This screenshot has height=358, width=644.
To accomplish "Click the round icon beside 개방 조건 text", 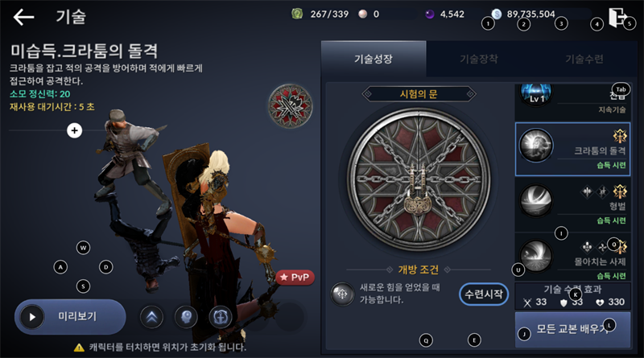I will pyautogui.click(x=342, y=294).
